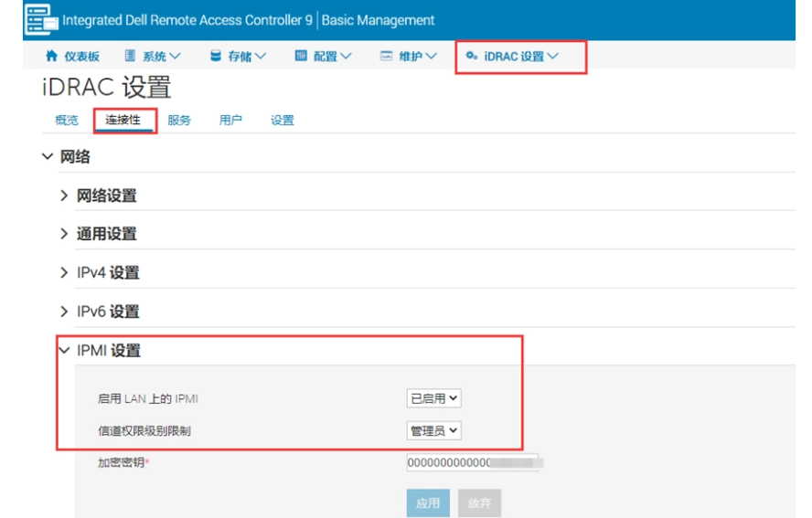
Task: Expand the iDRAC 设置 dropdown chevron
Action: pyautogui.click(x=553, y=56)
